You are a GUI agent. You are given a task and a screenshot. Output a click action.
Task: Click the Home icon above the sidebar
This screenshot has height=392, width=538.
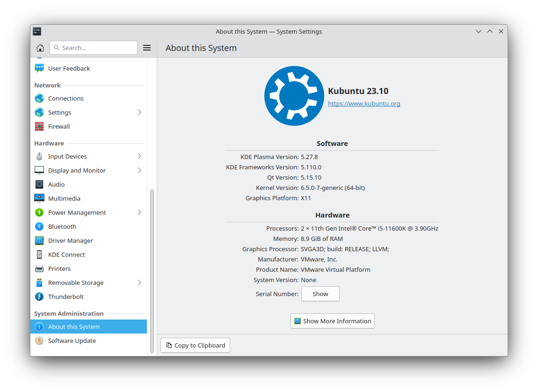40,48
